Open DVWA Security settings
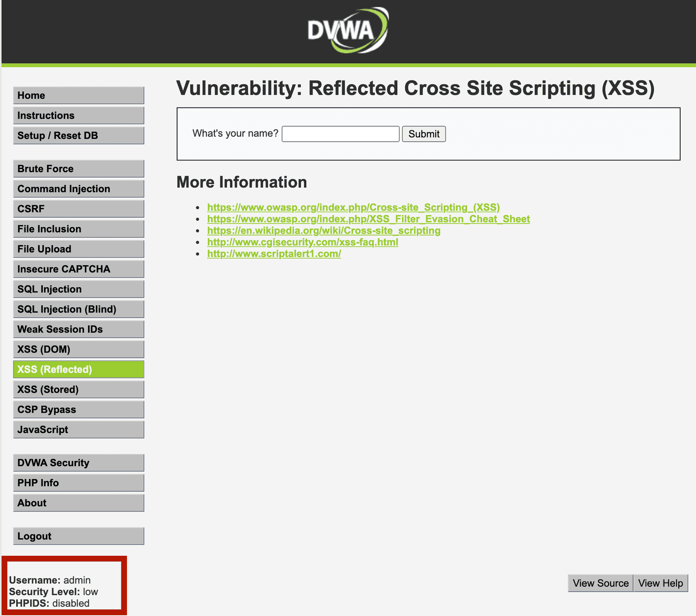696x616 pixels. [x=79, y=462]
